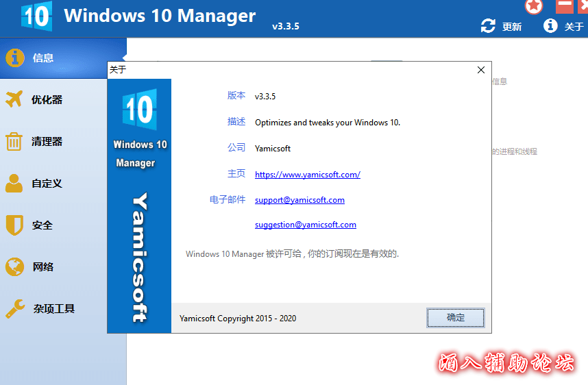Click the 更新 refresh arrows icon

pyautogui.click(x=488, y=26)
